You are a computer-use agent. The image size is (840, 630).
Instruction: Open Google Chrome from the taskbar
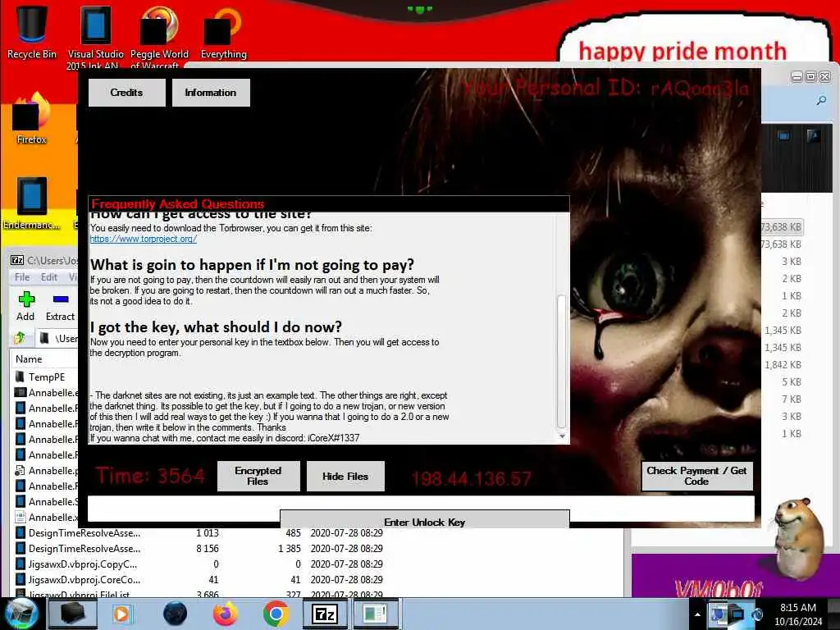click(276, 614)
